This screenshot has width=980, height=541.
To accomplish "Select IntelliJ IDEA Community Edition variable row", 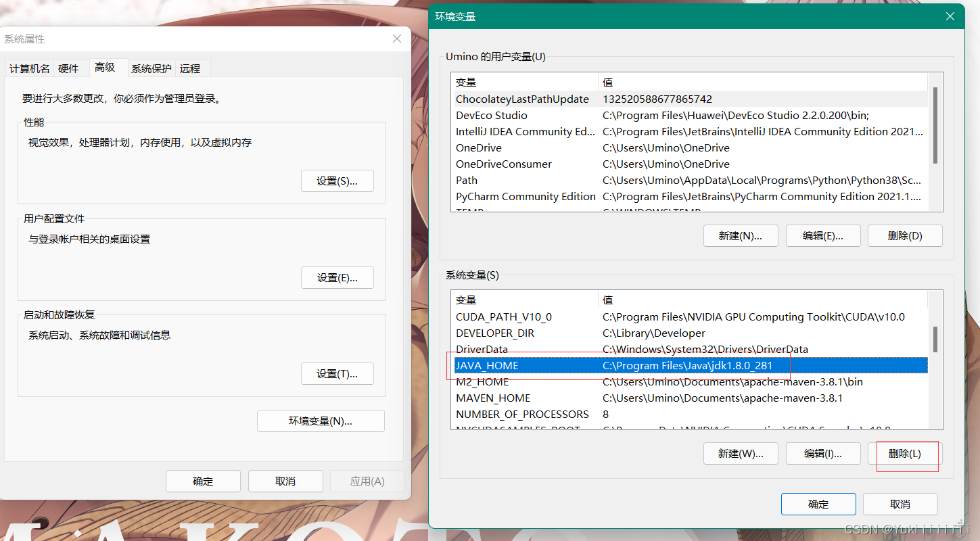I will [x=689, y=131].
